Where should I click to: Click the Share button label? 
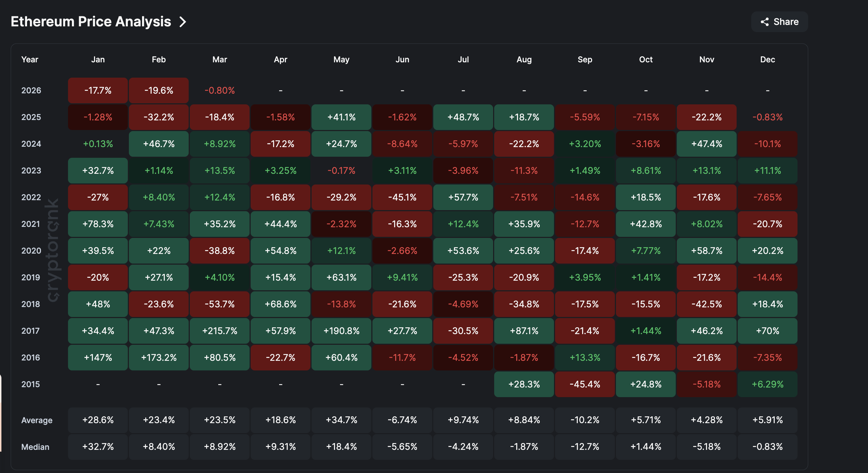[787, 22]
